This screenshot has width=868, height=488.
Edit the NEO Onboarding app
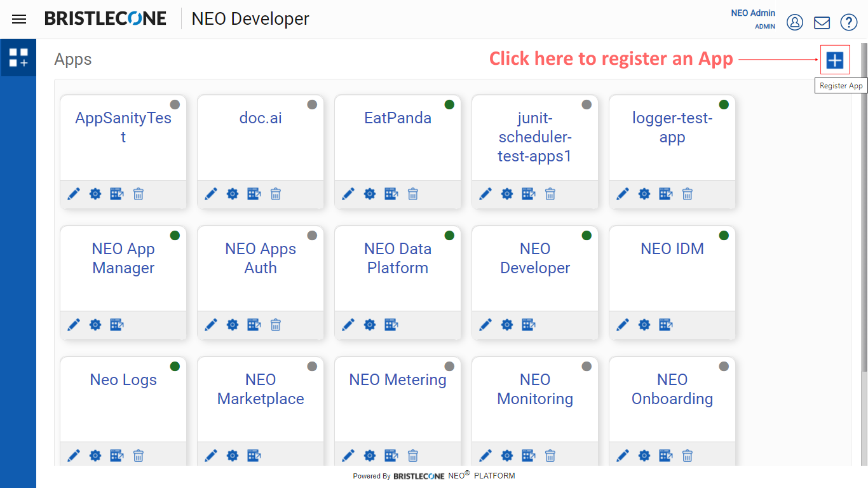(623, 456)
